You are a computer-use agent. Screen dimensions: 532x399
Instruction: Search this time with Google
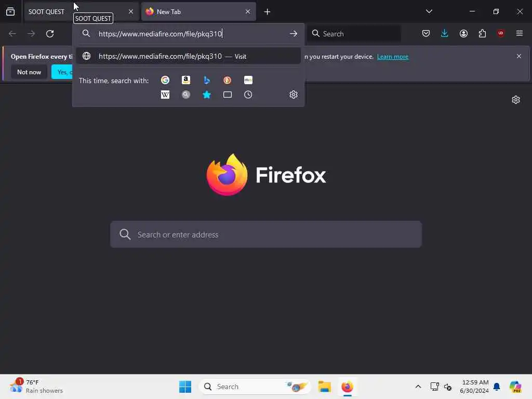tap(165, 80)
